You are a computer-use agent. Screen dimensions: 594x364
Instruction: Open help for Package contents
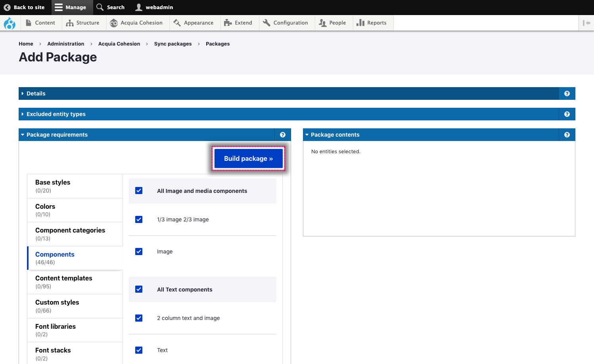tap(567, 135)
